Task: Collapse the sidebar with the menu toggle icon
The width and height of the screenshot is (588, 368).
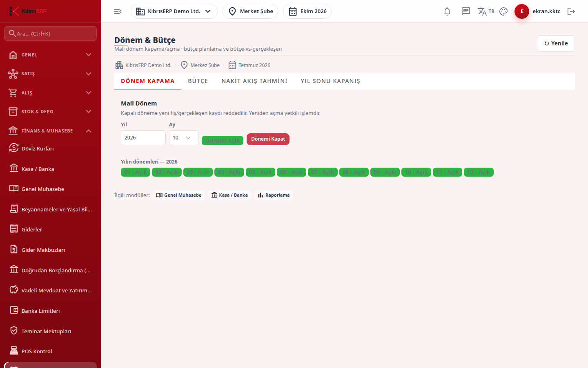Action: click(118, 11)
